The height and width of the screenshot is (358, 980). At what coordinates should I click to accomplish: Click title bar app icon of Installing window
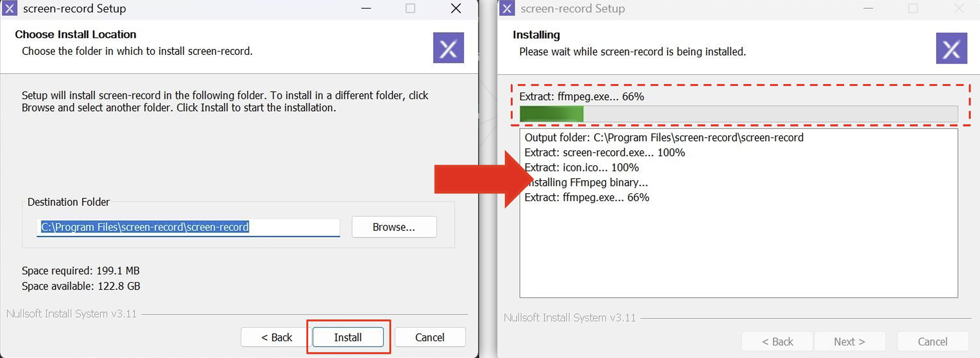tap(507, 8)
